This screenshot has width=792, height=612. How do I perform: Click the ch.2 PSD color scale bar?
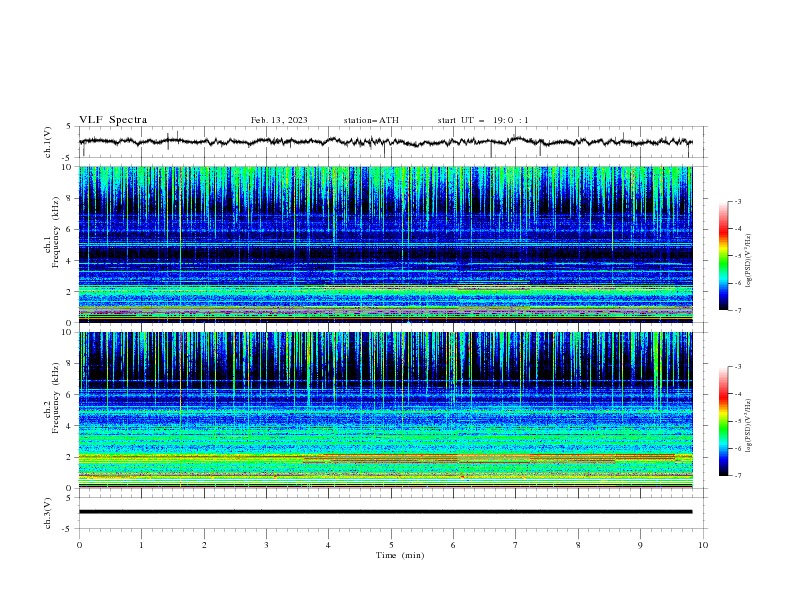point(724,421)
